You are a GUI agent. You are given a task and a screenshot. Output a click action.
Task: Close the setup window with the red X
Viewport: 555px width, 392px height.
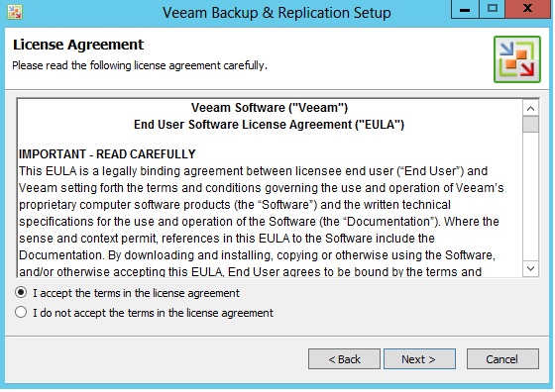(x=527, y=9)
